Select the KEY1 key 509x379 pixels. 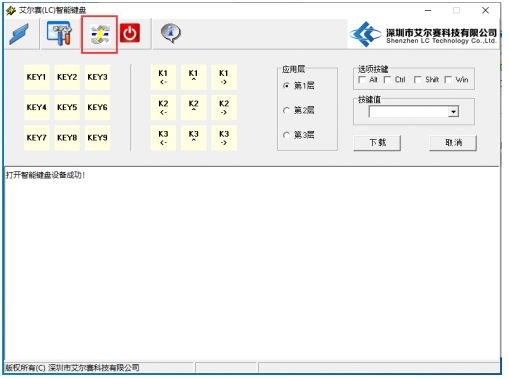tap(37, 77)
